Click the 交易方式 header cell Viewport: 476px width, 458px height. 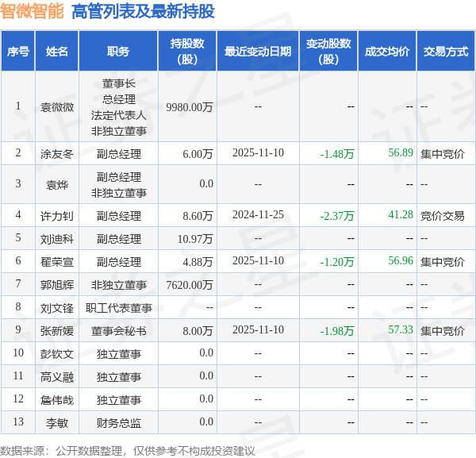coord(446,51)
